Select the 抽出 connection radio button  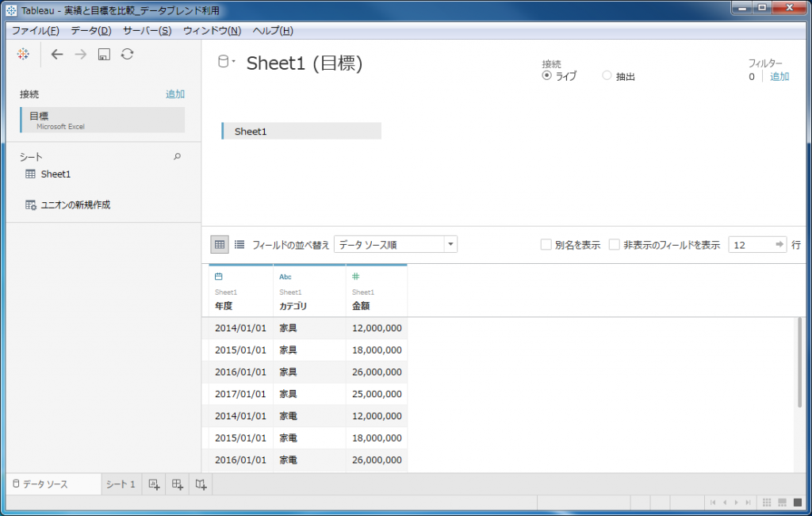(x=607, y=76)
